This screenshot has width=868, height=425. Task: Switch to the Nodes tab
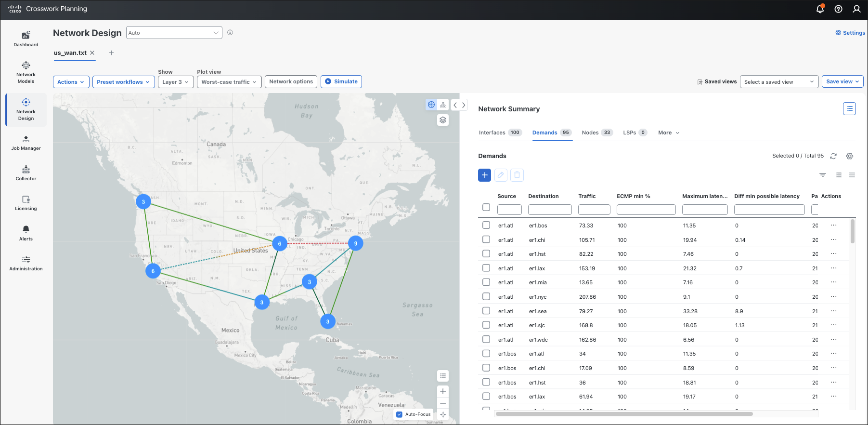597,133
